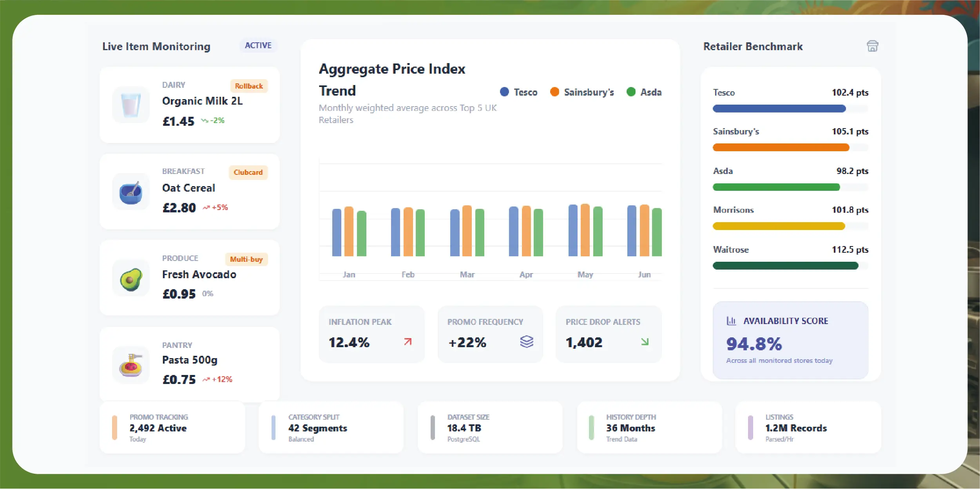Image resolution: width=980 pixels, height=489 pixels.
Task: Open the Promo Tracking 2,492 Active card
Action: pyautogui.click(x=172, y=427)
